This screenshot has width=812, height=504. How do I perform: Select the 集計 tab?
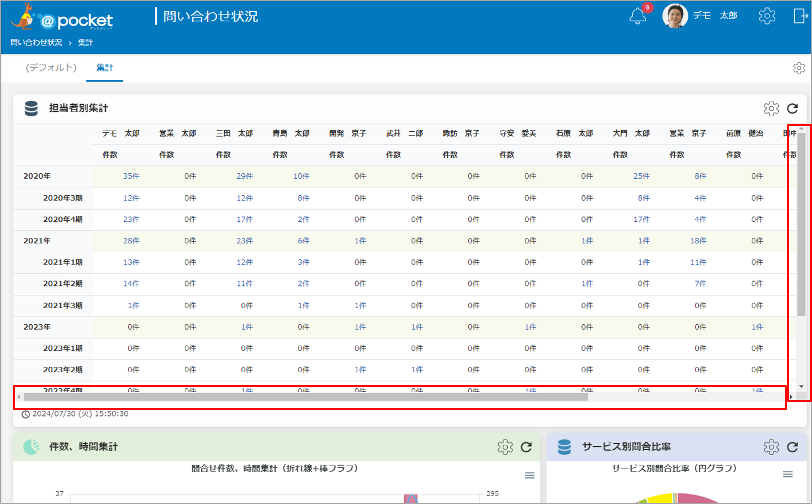[105, 68]
